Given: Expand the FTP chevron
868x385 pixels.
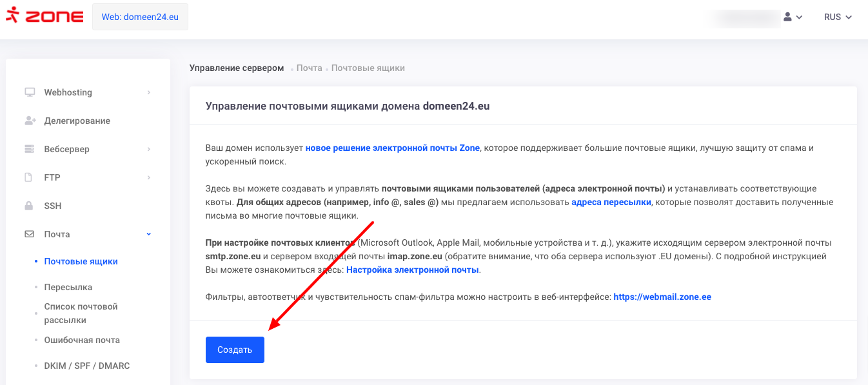Looking at the screenshot, I should (x=149, y=177).
